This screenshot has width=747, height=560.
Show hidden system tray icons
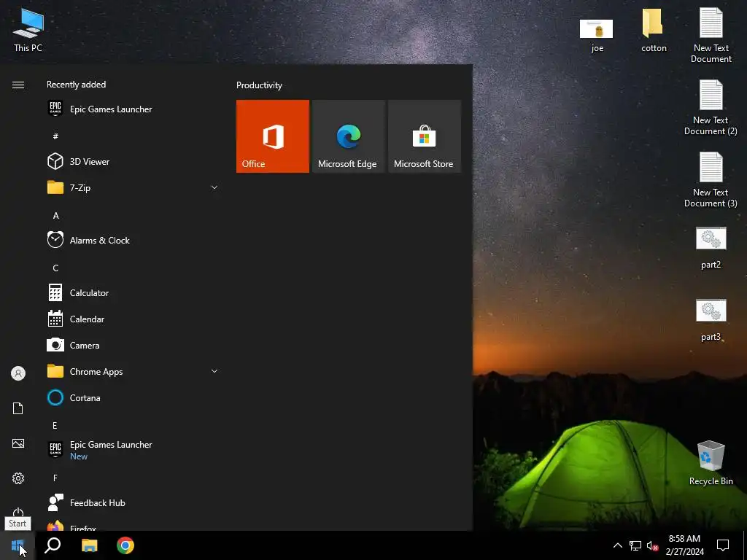(617, 545)
